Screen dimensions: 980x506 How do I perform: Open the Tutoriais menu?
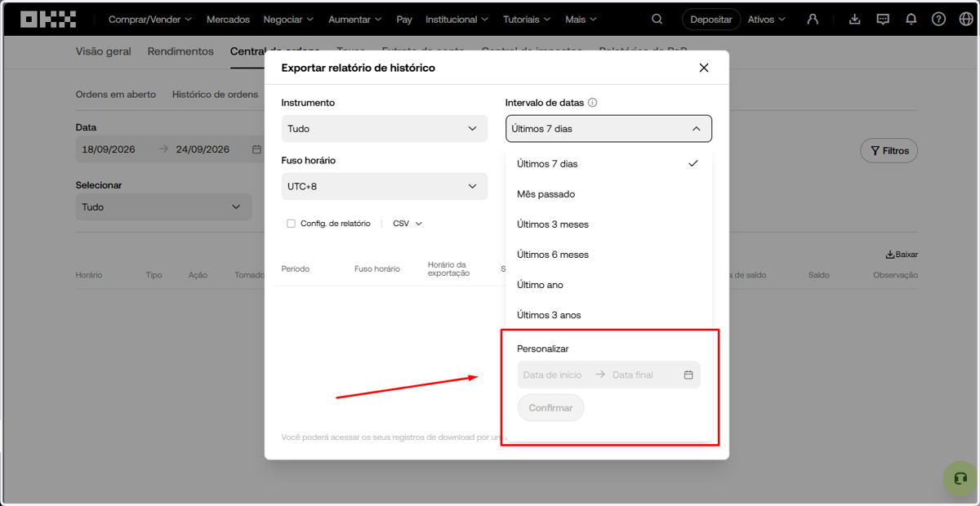click(x=527, y=19)
